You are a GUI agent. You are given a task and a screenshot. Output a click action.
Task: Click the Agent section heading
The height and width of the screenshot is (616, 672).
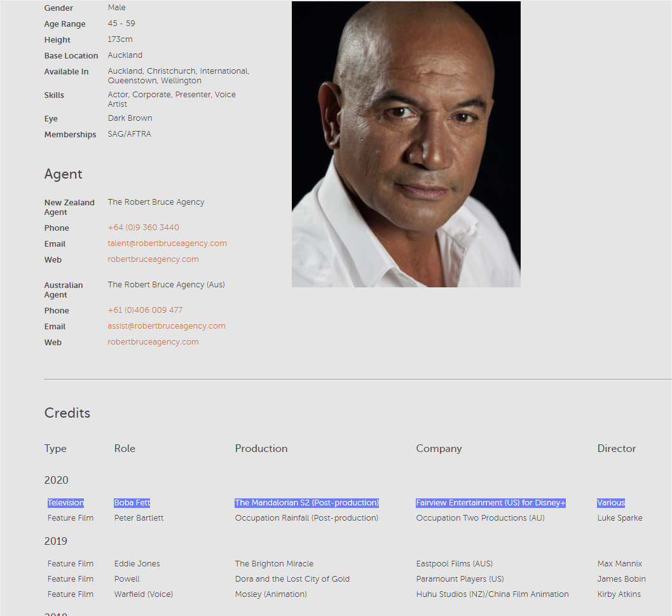(x=63, y=174)
